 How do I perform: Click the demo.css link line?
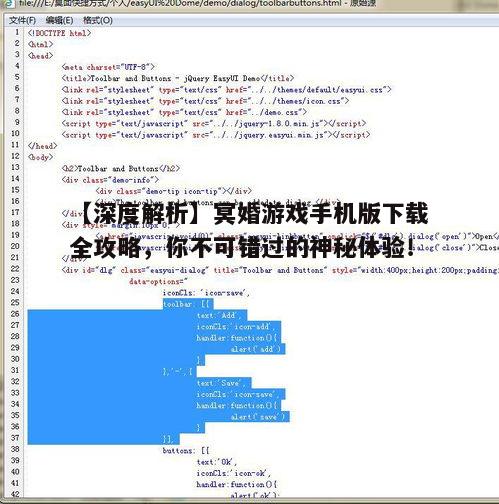click(x=184, y=112)
